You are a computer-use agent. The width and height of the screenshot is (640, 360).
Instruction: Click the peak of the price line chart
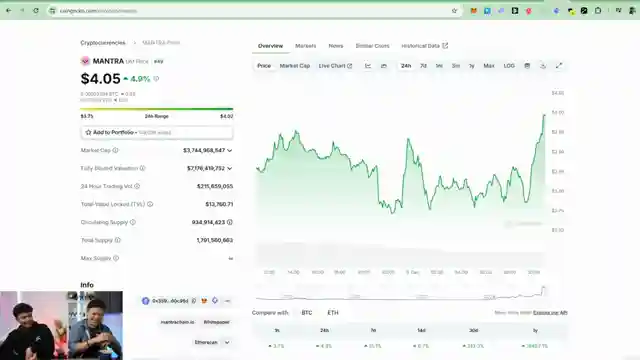(544, 115)
